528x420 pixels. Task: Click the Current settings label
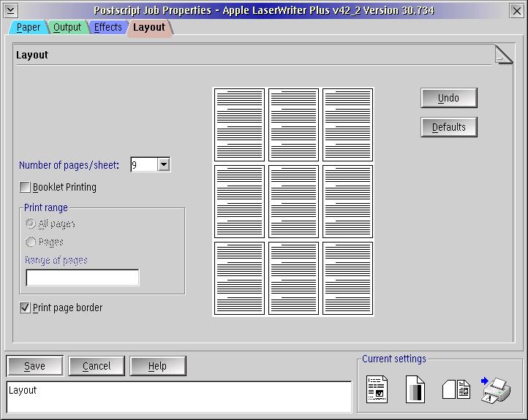coord(394,359)
